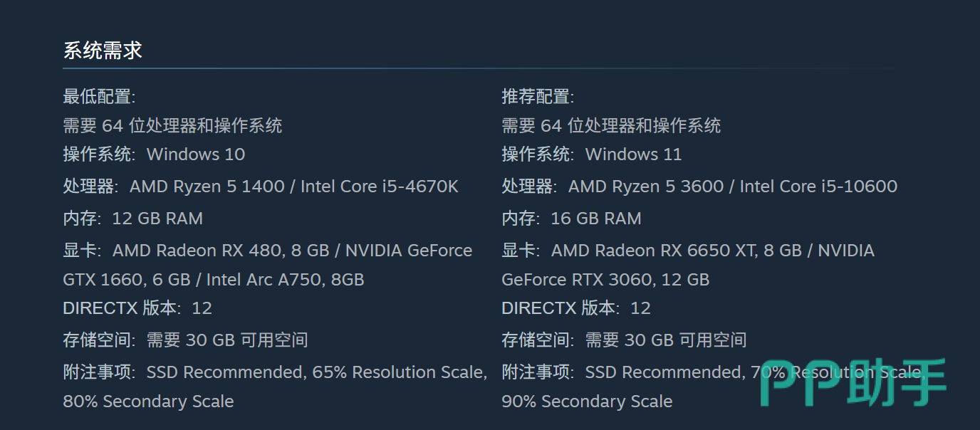Click the GTX 1660 / Intel Arc A750 line
Screen dimensions: 980x430
click(x=214, y=280)
